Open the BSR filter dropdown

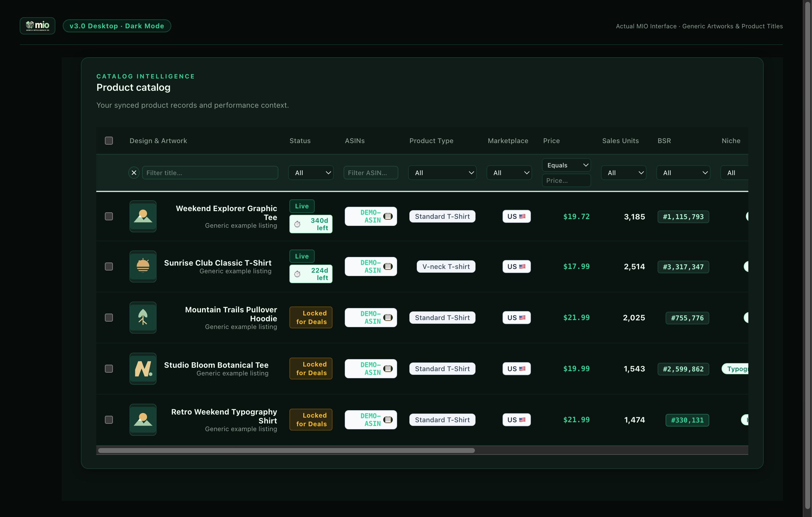[683, 173]
